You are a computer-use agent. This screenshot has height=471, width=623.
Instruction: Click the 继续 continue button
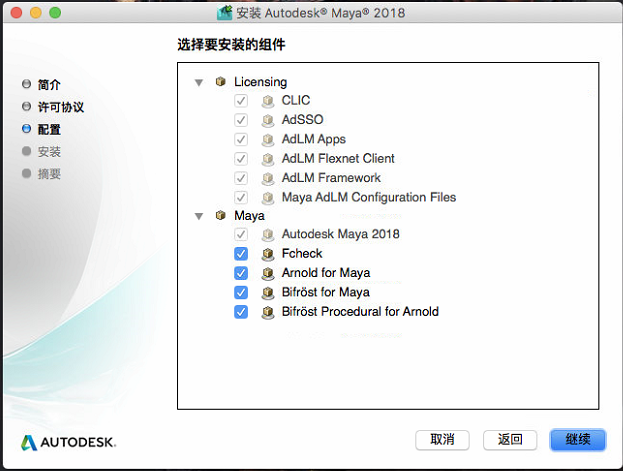(578, 440)
